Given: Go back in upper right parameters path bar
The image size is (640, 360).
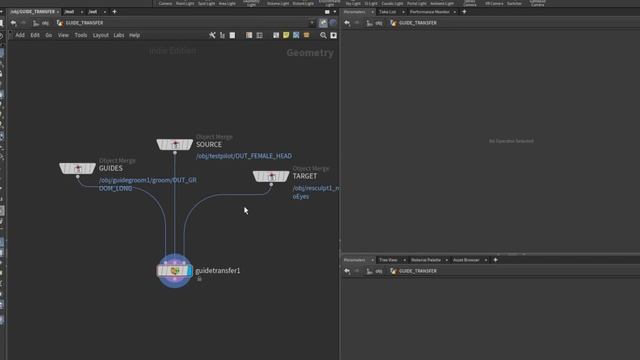Looking at the screenshot, I should point(347,23).
